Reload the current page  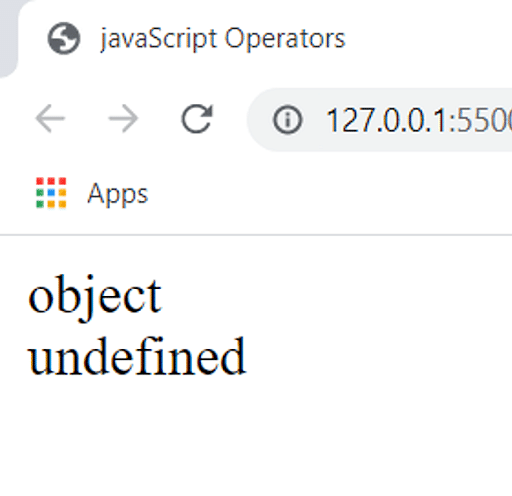197,119
